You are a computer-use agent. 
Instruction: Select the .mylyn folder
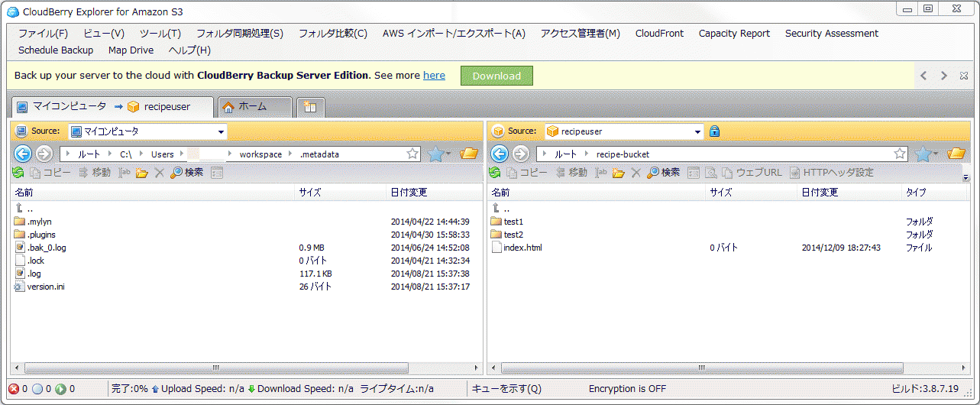click(x=39, y=222)
